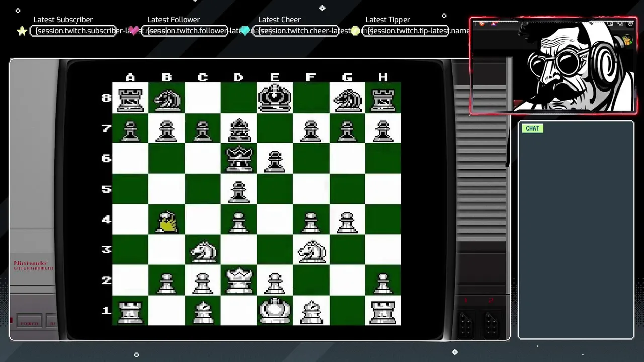The width and height of the screenshot is (644, 362).
Task: Choose the white pawn on H2
Action: (x=383, y=283)
